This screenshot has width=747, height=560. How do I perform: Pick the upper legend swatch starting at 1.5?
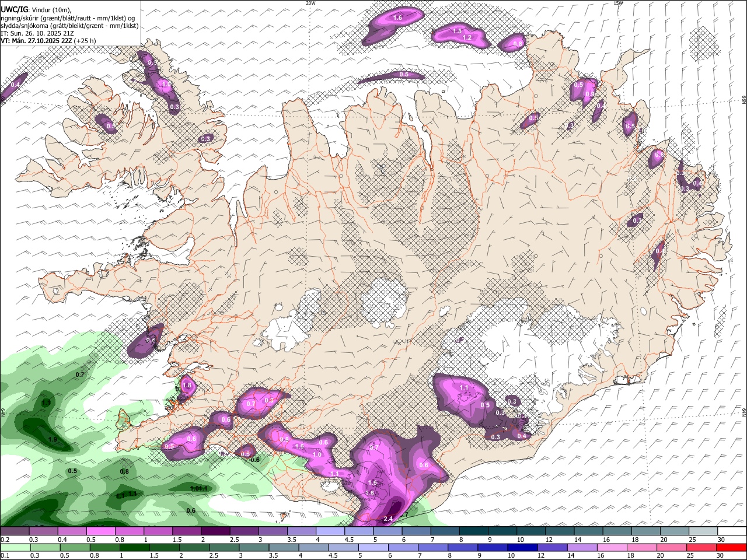pyautogui.click(x=186, y=531)
